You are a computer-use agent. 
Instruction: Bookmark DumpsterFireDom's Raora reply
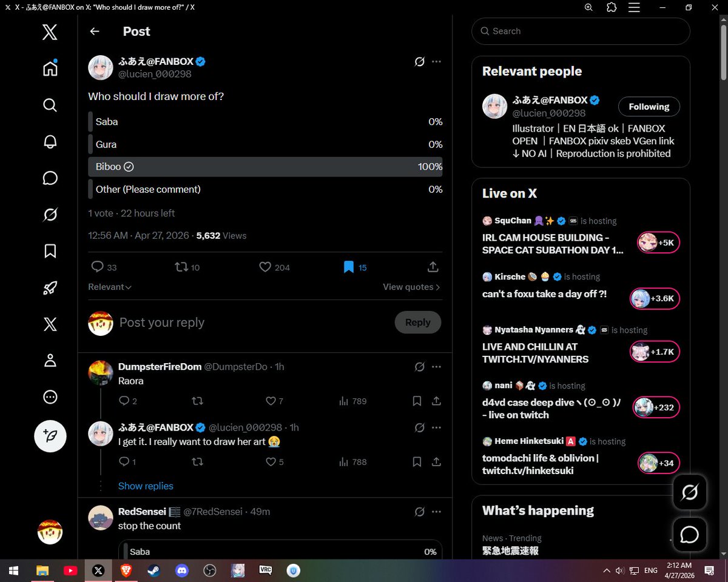(x=417, y=401)
